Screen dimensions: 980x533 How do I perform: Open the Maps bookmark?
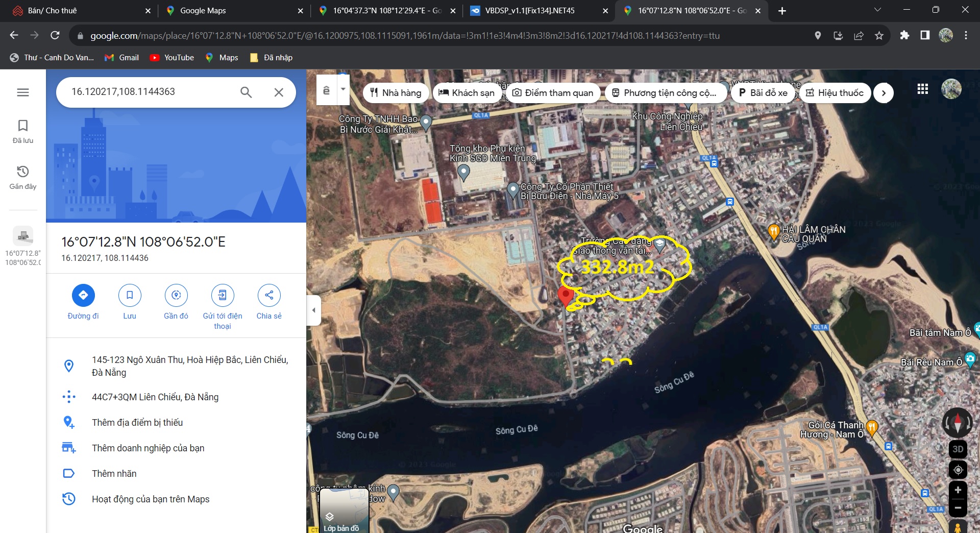pyautogui.click(x=222, y=58)
